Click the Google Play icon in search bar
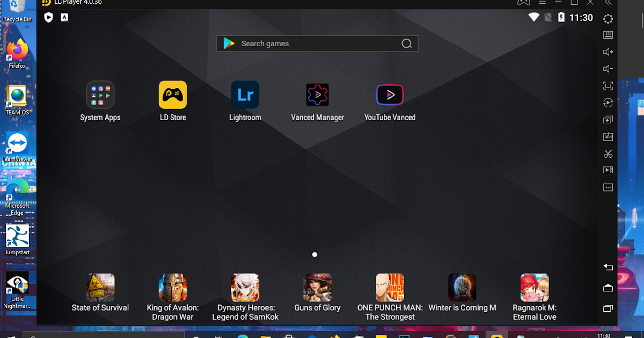 point(229,43)
